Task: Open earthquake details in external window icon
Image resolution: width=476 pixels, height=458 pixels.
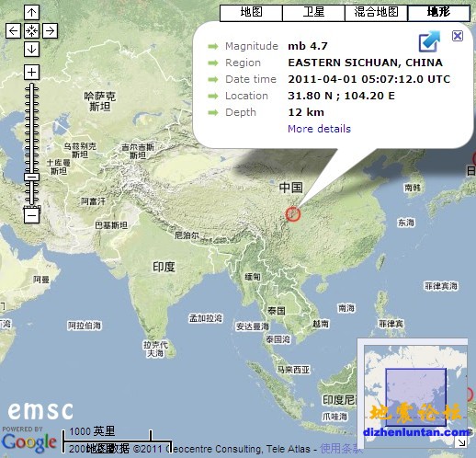Action: [429, 41]
